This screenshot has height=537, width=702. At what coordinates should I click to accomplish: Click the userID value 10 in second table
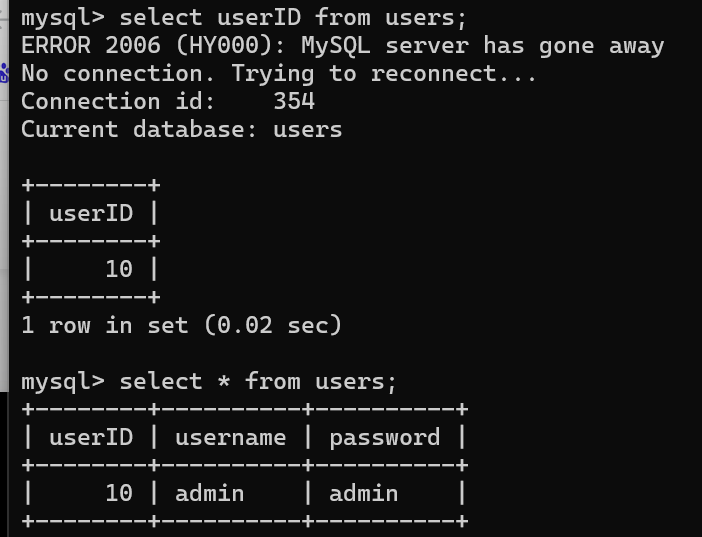pyautogui.click(x=118, y=494)
